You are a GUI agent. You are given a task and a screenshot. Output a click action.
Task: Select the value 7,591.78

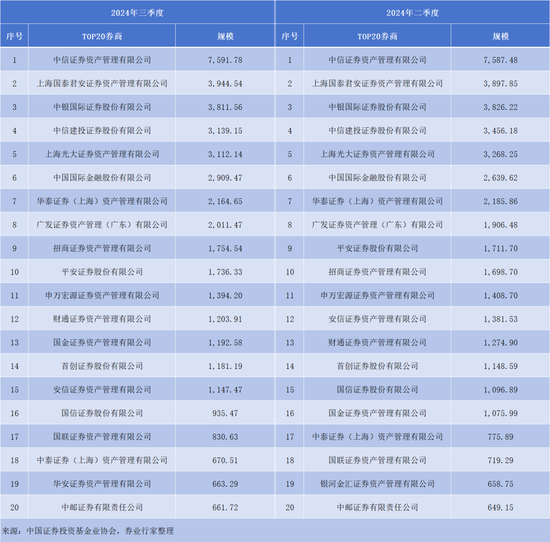click(225, 60)
